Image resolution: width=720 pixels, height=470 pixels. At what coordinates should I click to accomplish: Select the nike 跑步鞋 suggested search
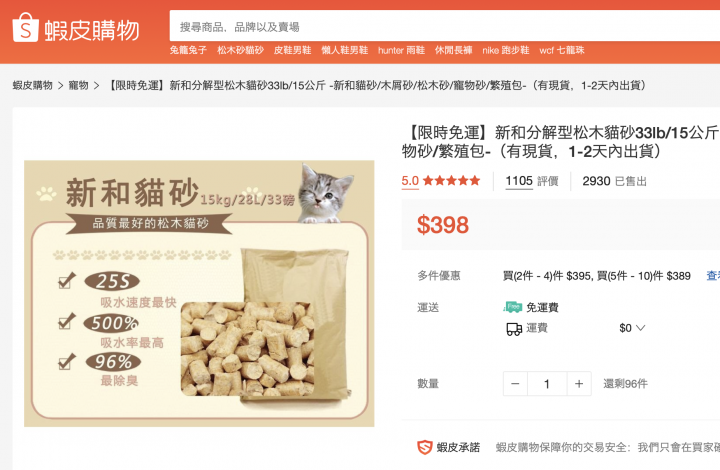pyautogui.click(x=506, y=50)
